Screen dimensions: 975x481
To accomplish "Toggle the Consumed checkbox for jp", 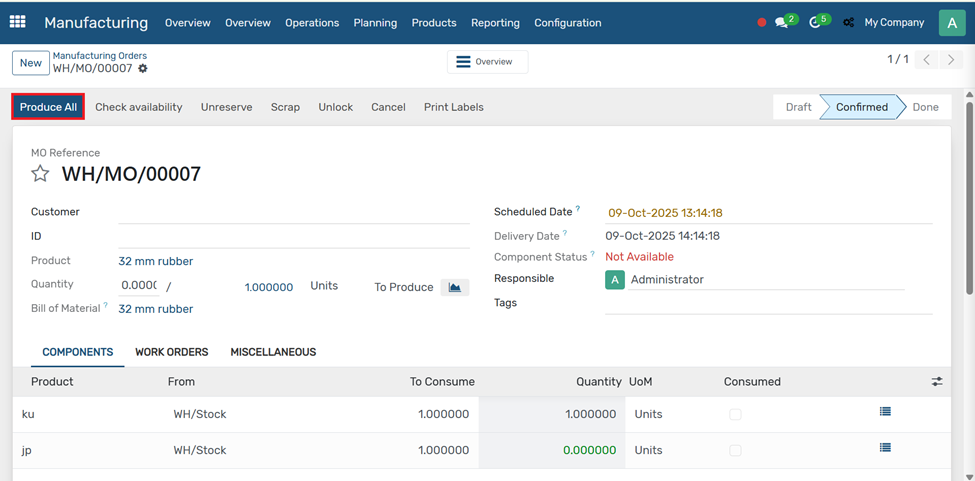I will (735, 451).
